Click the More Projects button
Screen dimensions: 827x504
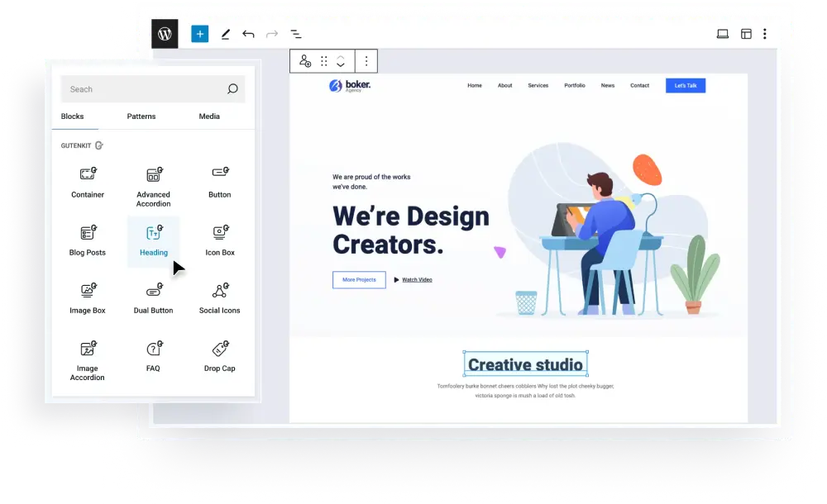tap(359, 280)
